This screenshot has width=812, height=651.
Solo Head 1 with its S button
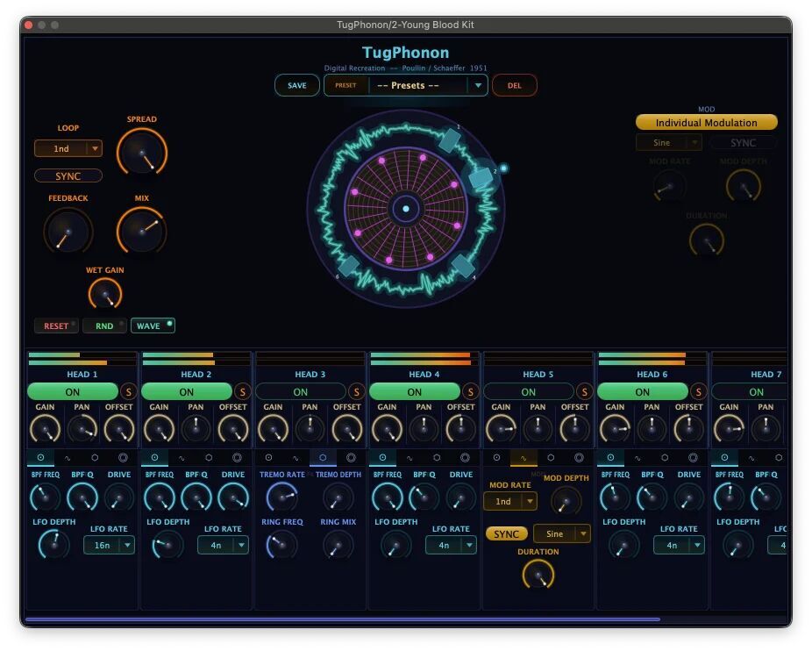click(128, 392)
